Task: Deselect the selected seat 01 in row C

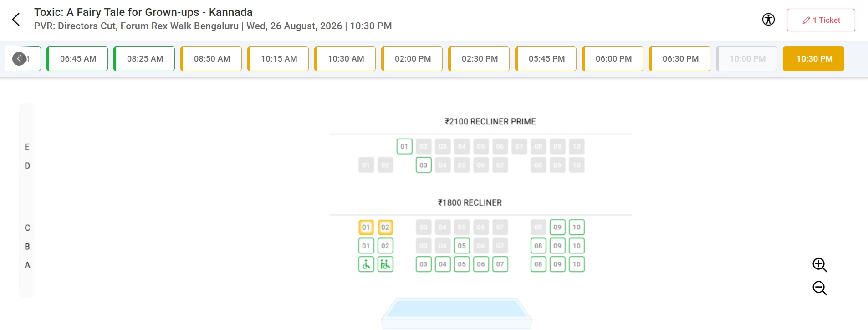Action: [x=366, y=227]
